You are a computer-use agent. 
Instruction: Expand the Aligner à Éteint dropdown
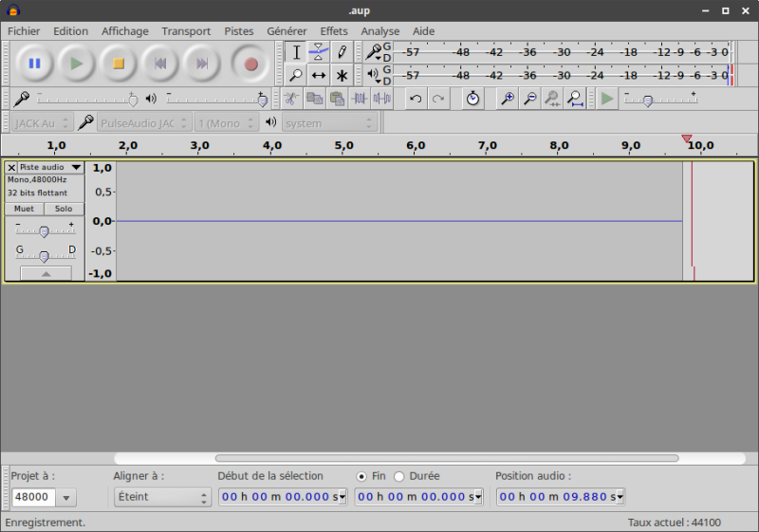tap(161, 497)
